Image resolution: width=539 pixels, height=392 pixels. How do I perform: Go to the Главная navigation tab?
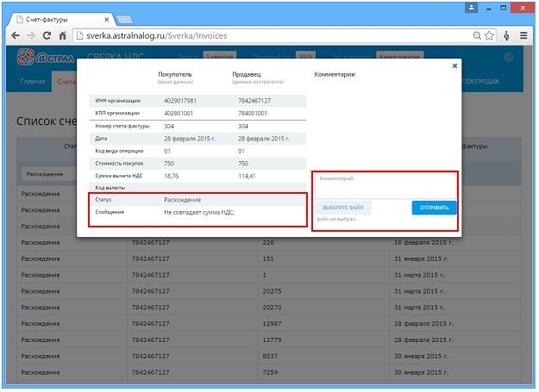pos(33,82)
